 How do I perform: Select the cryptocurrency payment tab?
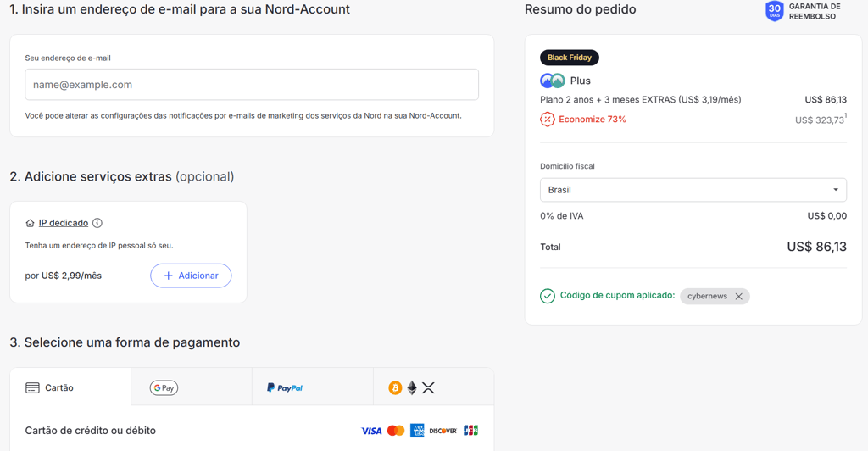point(433,387)
